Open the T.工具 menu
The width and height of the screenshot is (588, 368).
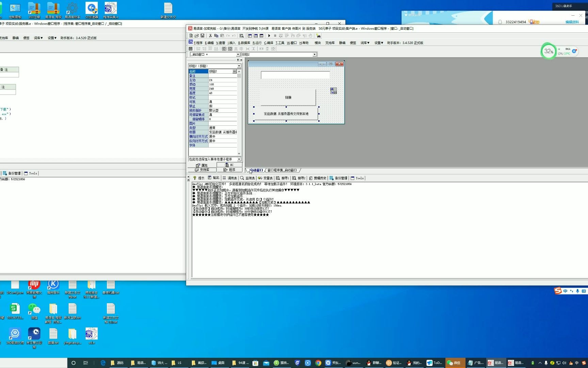(280, 43)
